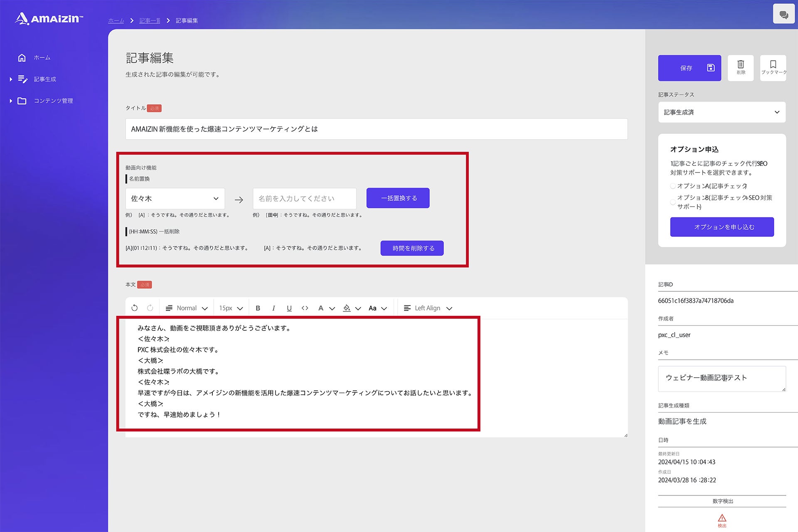Image resolution: width=798 pixels, height=532 pixels.
Task: Click the bold formatting icon
Action: pos(258,308)
